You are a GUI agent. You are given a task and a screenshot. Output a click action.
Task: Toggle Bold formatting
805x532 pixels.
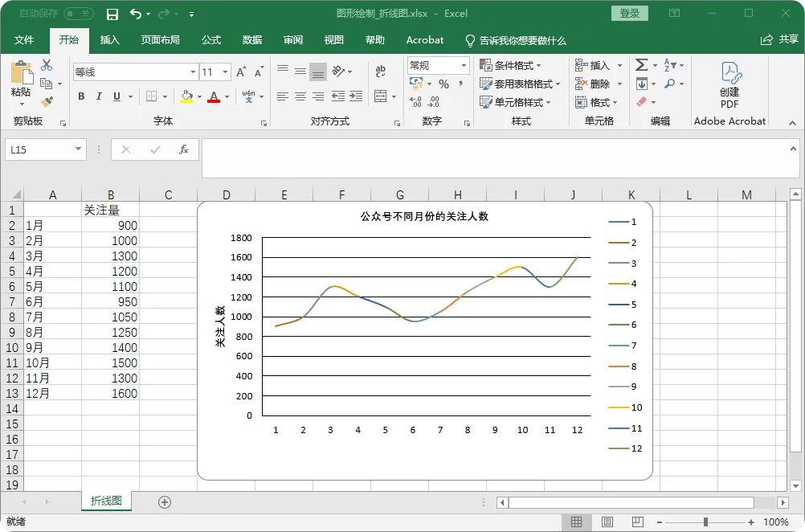pyautogui.click(x=81, y=96)
